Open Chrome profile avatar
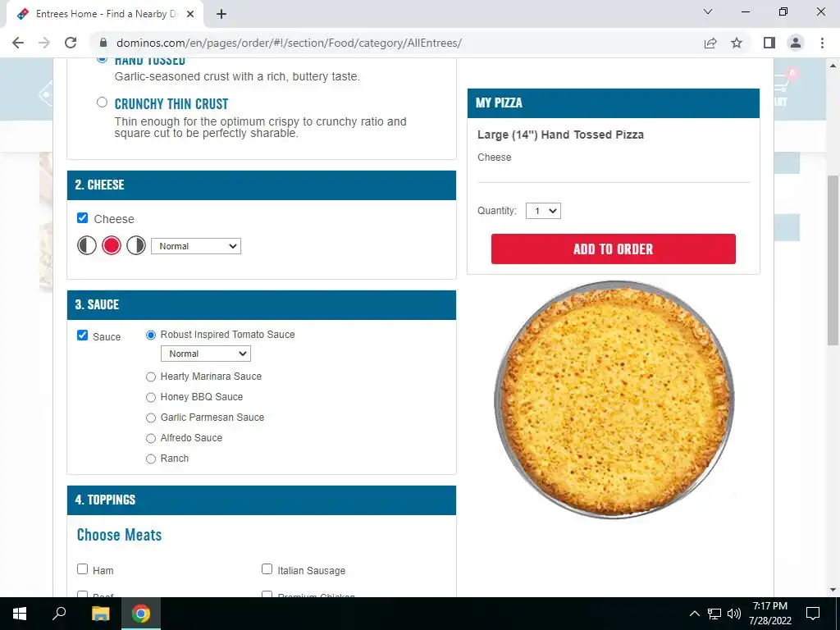 pos(796,43)
